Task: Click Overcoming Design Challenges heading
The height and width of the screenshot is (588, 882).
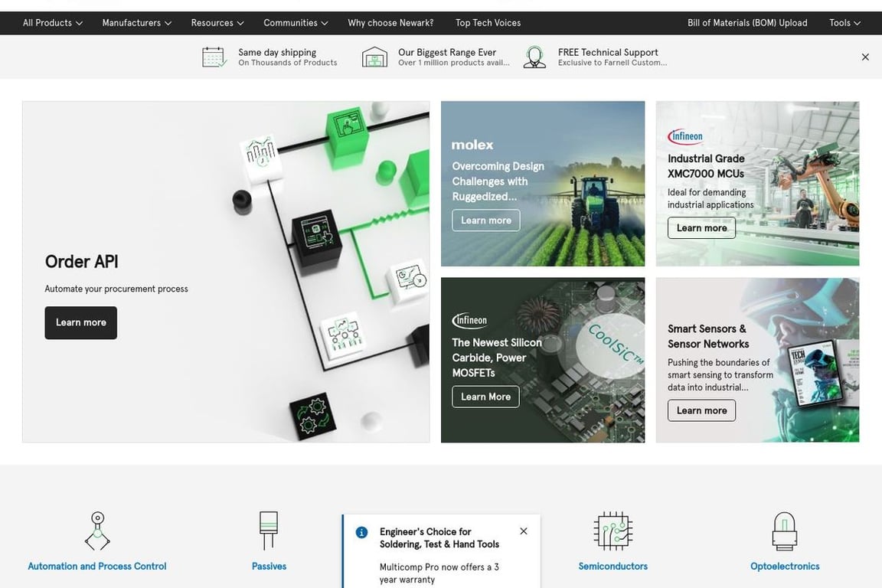Action: click(x=498, y=181)
